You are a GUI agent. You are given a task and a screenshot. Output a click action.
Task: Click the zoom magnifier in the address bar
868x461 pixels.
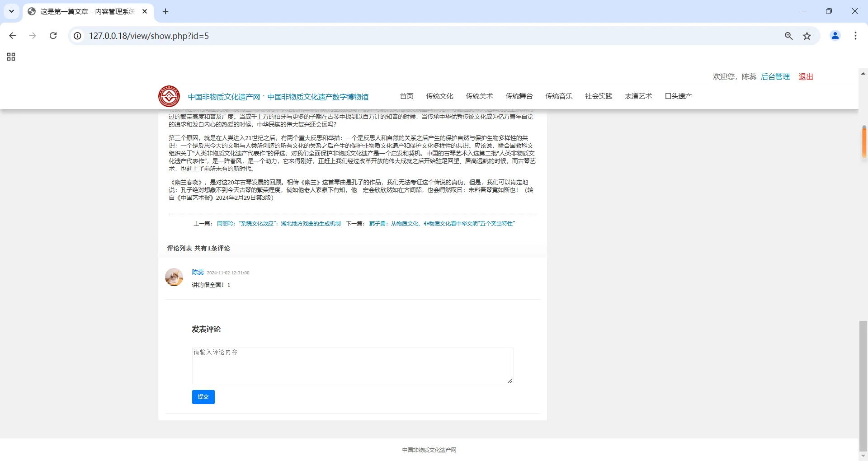[789, 36]
